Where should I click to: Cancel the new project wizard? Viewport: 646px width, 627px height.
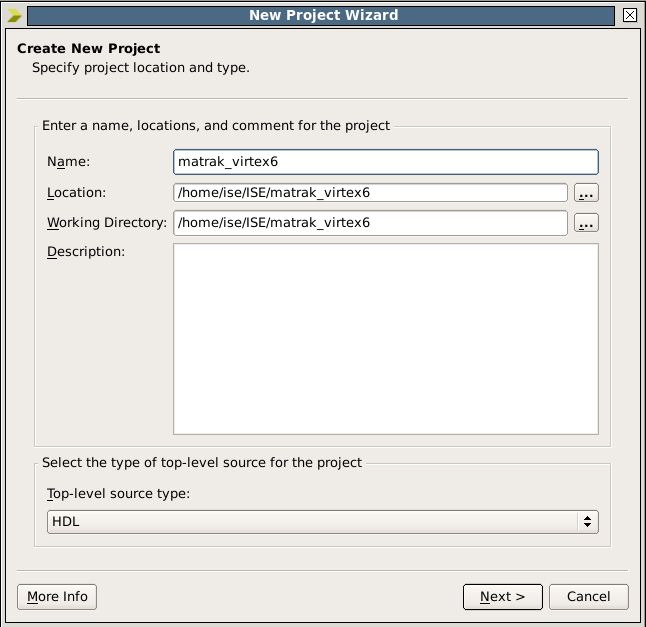(x=588, y=597)
